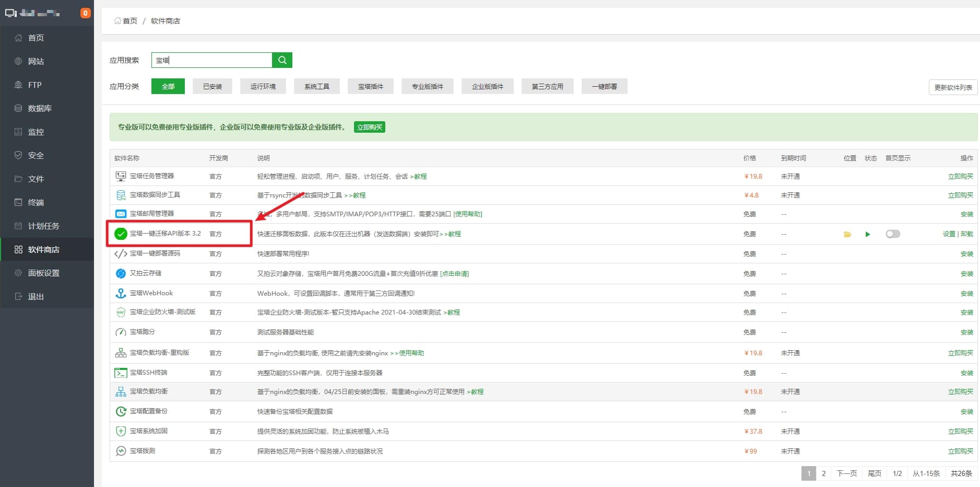Click 点击申请 link for 又拍云存储
The width and height of the screenshot is (980, 487).
click(x=454, y=274)
